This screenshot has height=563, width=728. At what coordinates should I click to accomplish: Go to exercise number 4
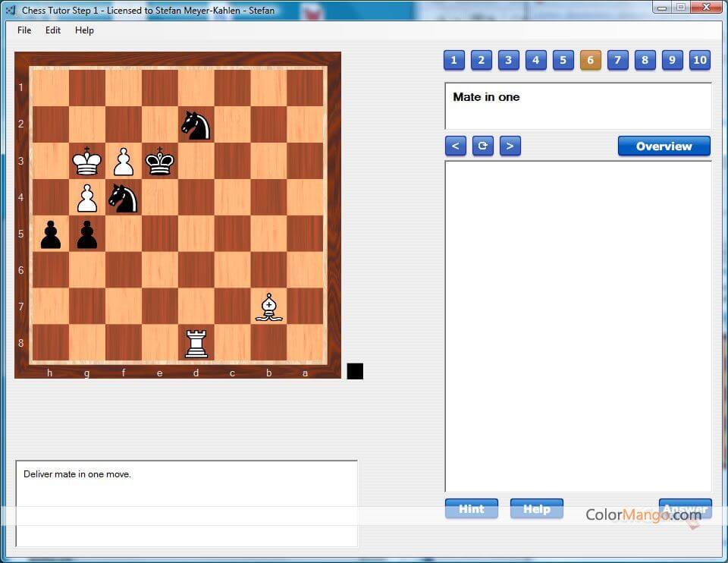(536, 61)
